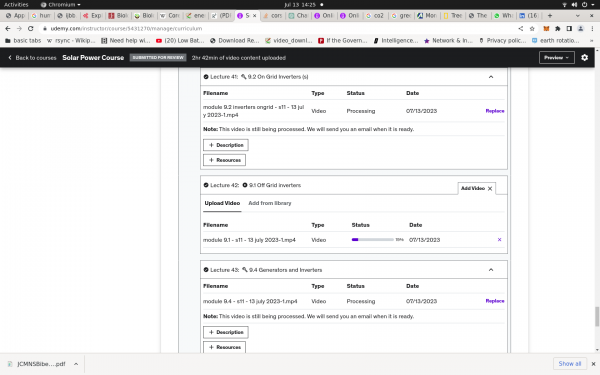
Task: Open a new browser tab
Action: point(549,16)
